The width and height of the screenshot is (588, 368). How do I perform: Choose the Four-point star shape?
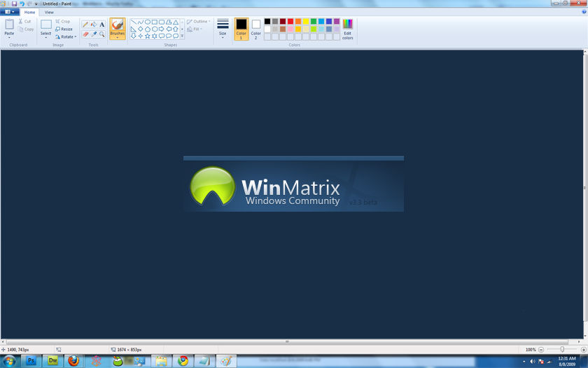[x=141, y=36]
